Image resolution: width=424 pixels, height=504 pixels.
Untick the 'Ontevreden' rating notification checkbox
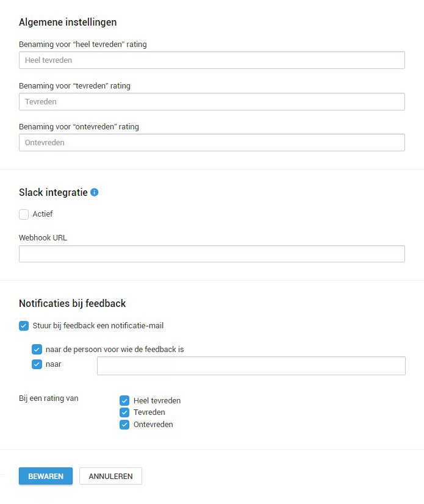[x=124, y=425]
